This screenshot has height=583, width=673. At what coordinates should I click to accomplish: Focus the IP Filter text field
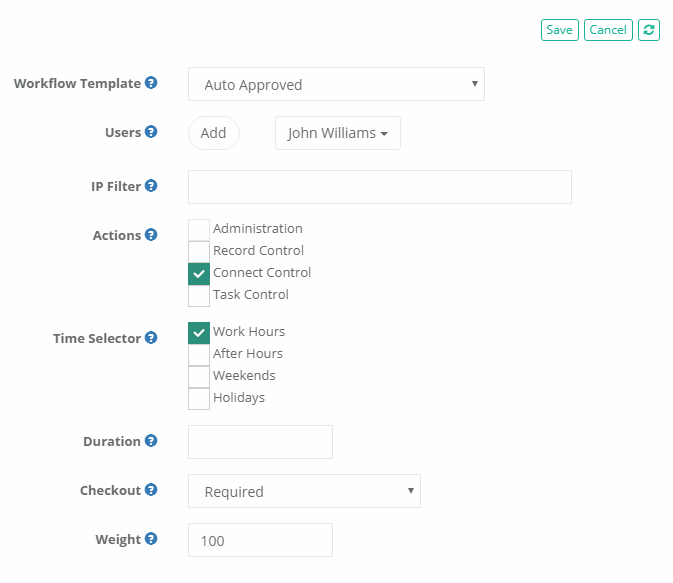click(379, 187)
